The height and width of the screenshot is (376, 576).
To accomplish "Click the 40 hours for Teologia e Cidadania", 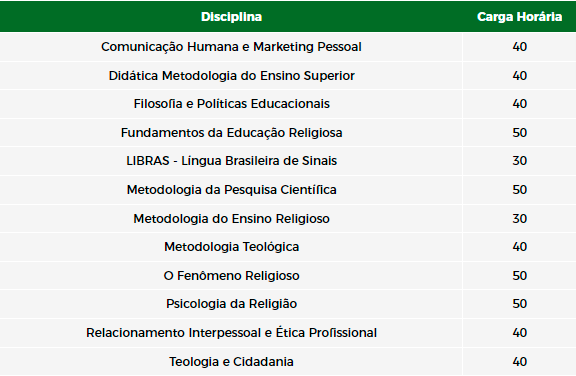I will coord(519,362).
